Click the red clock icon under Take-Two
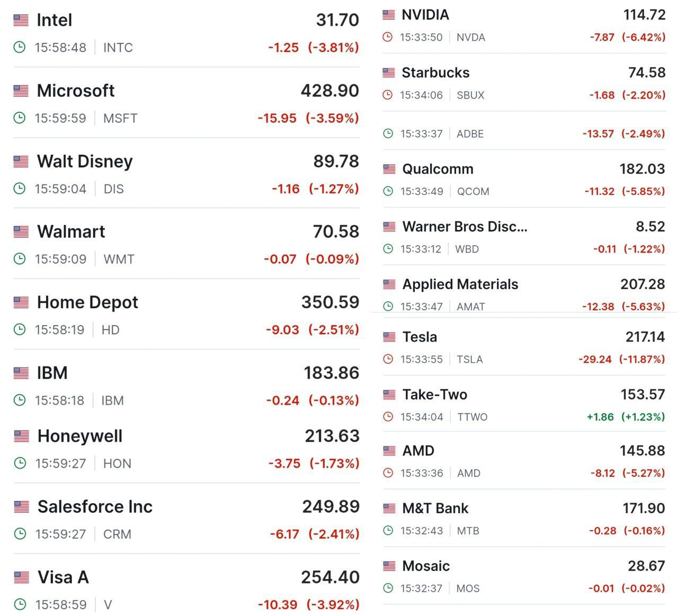 tap(388, 417)
